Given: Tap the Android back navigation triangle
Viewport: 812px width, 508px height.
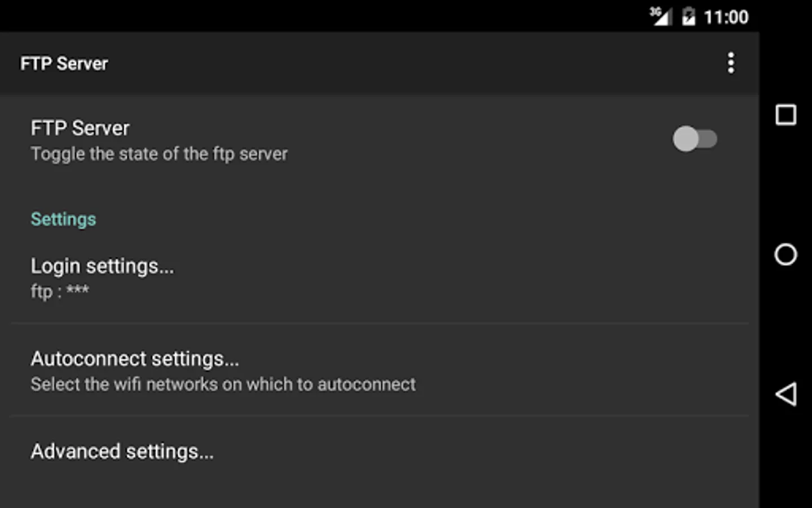Looking at the screenshot, I should (786, 394).
